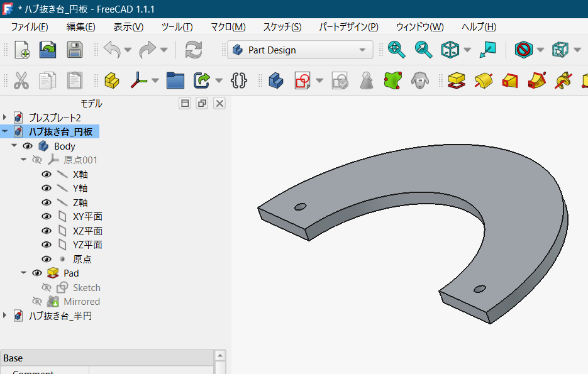This screenshot has width=588, height=374.
Task: Open the ヘルプ(H) menu
Action: click(x=479, y=27)
